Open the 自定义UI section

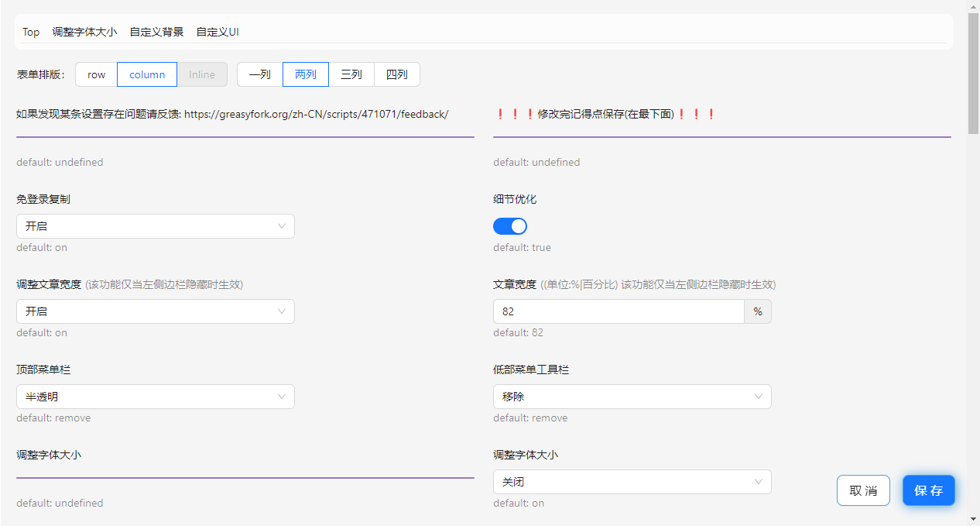point(217,32)
